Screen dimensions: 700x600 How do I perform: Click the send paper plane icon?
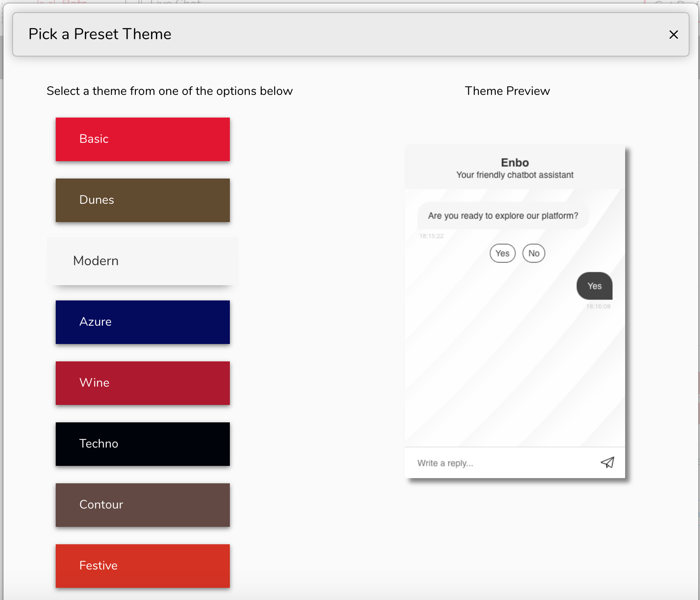(x=607, y=462)
